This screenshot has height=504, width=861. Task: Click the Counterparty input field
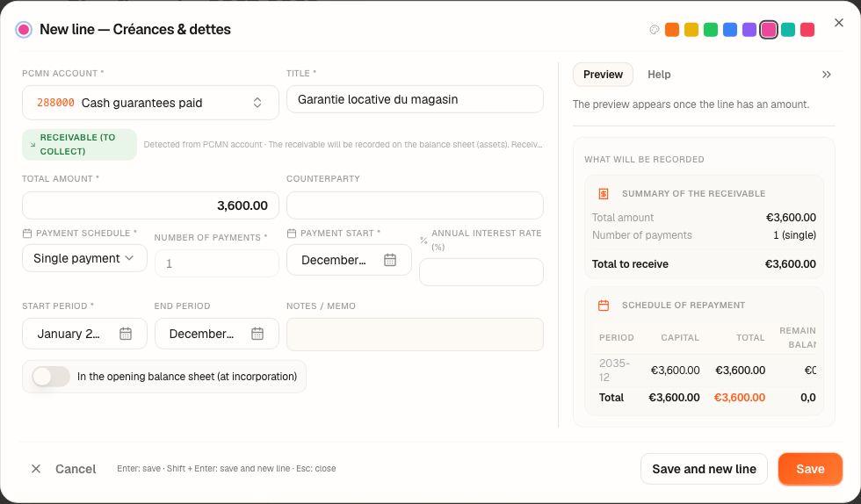[x=415, y=205]
